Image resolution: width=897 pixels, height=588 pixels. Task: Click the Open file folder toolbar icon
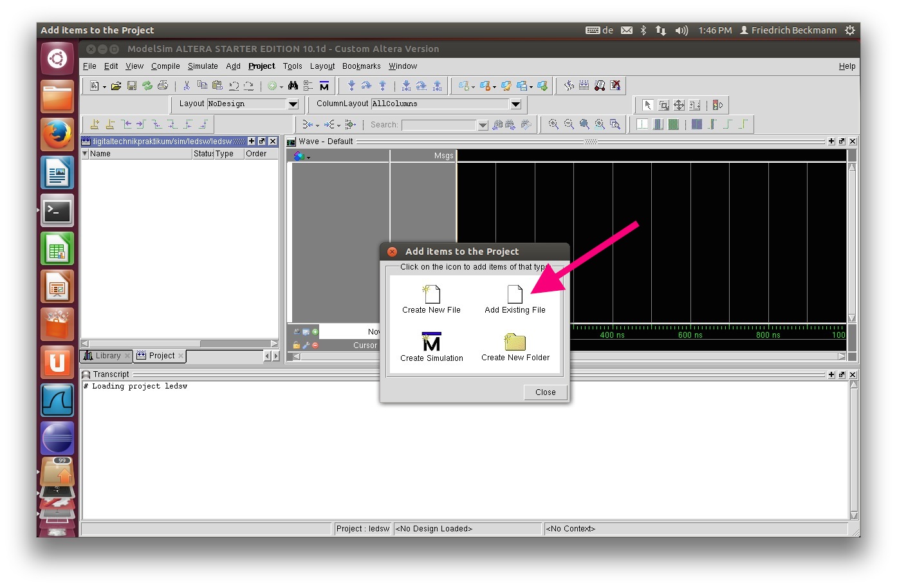116,86
